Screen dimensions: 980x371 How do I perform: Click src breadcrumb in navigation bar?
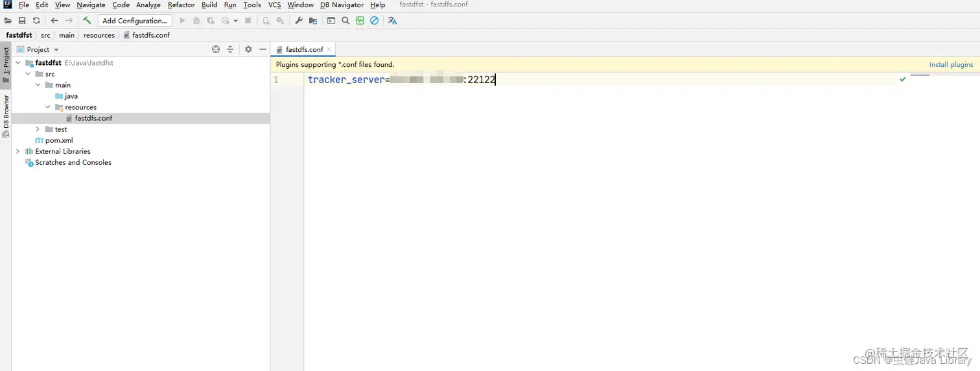pos(45,35)
